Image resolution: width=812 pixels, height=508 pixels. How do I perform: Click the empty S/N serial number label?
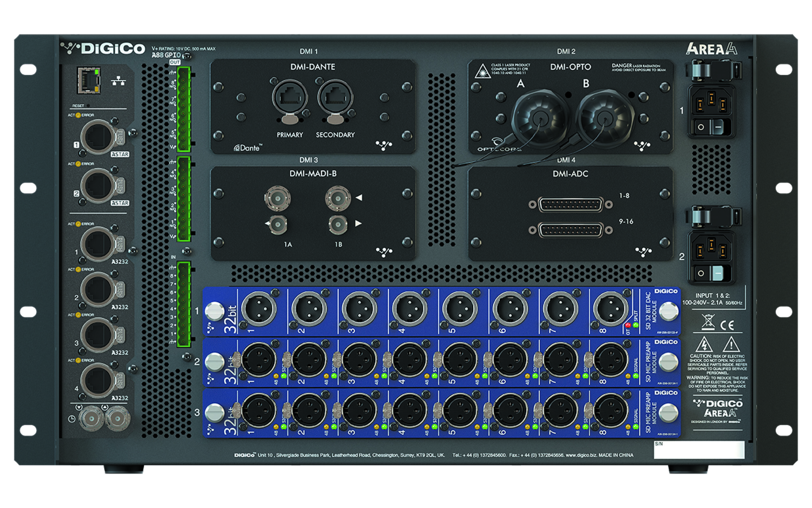click(699, 450)
